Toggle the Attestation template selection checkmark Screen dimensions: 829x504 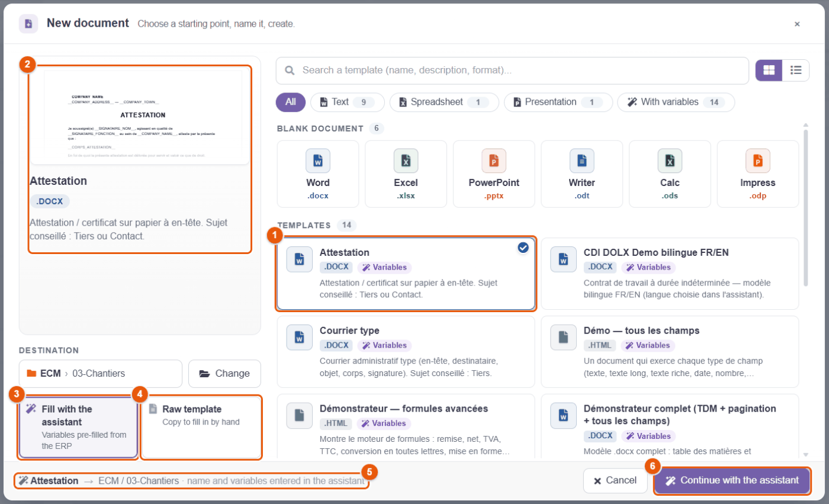[x=523, y=248]
